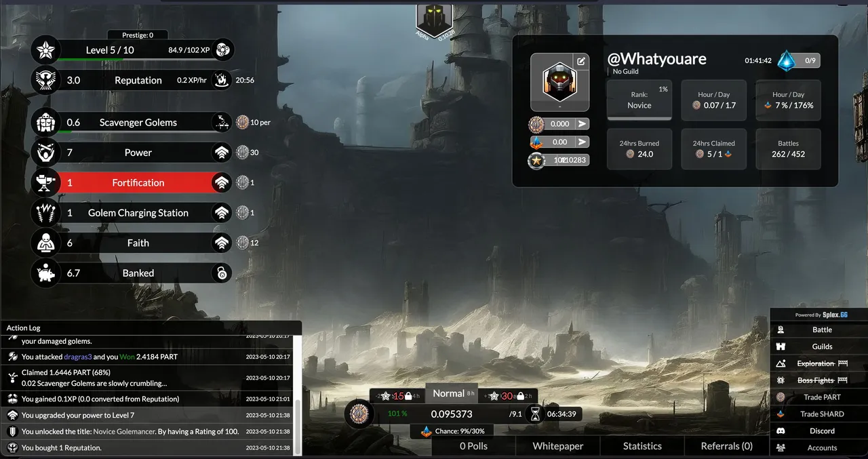Image resolution: width=868 pixels, height=459 pixels.
Task: Upgrade Faith with its chevron icon
Action: (222, 243)
